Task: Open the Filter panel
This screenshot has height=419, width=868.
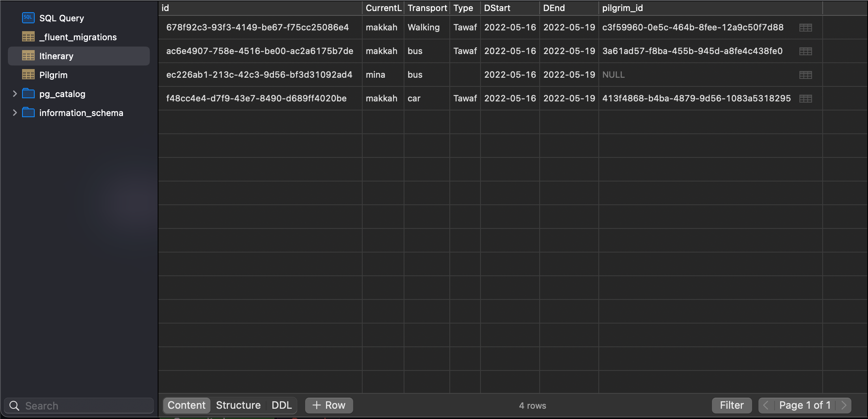Action: point(732,405)
